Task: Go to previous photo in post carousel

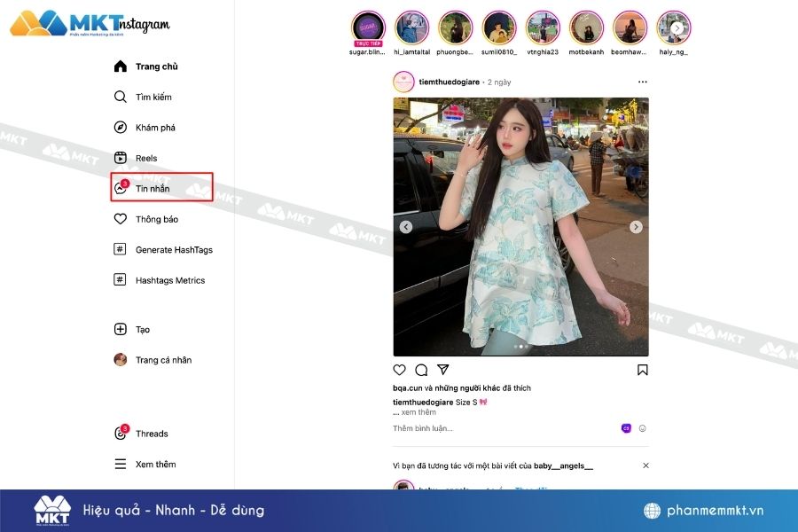Action: click(406, 227)
